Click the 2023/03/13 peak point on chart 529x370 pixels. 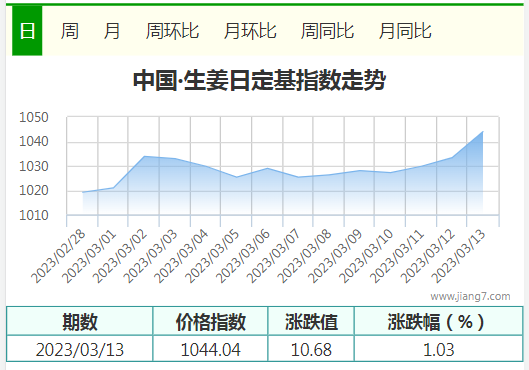click(483, 132)
